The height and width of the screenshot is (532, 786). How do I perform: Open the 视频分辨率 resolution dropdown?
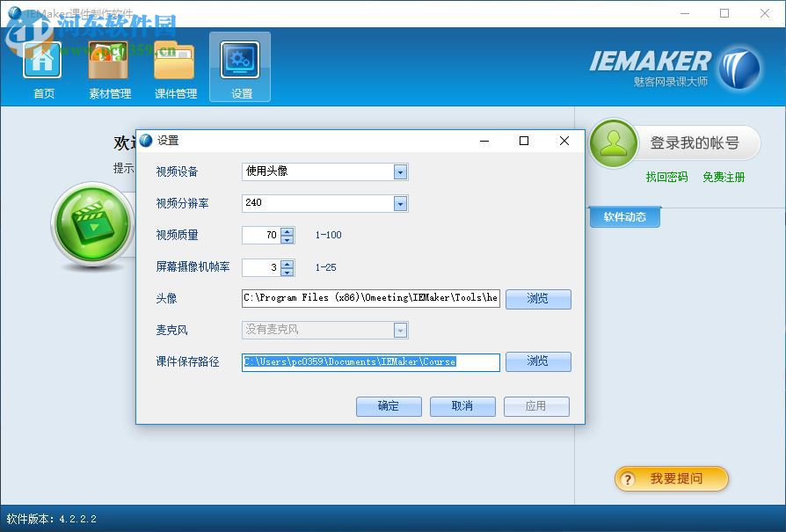[401, 203]
